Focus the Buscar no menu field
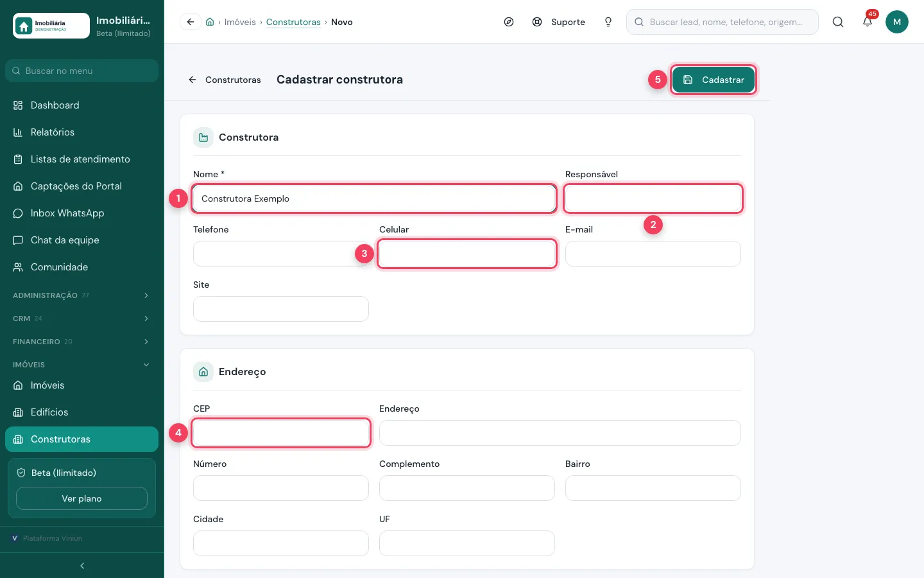 pyautogui.click(x=81, y=71)
